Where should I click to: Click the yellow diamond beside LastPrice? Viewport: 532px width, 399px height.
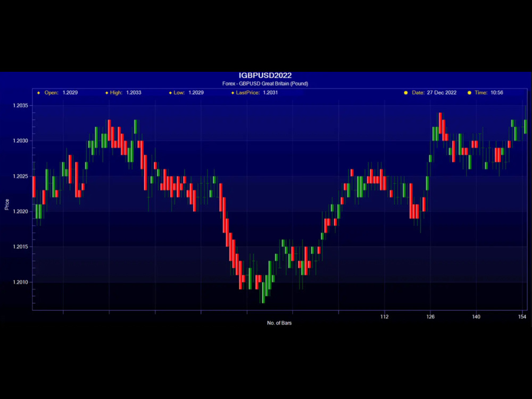[233, 93]
